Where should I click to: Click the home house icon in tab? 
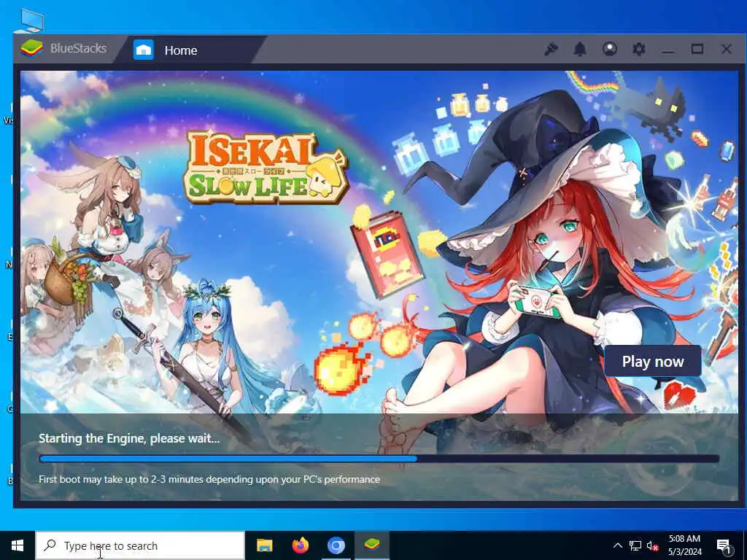[x=144, y=50]
